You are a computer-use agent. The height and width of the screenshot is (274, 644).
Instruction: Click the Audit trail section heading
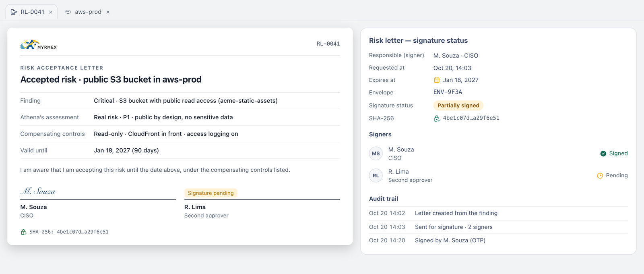pos(384,199)
